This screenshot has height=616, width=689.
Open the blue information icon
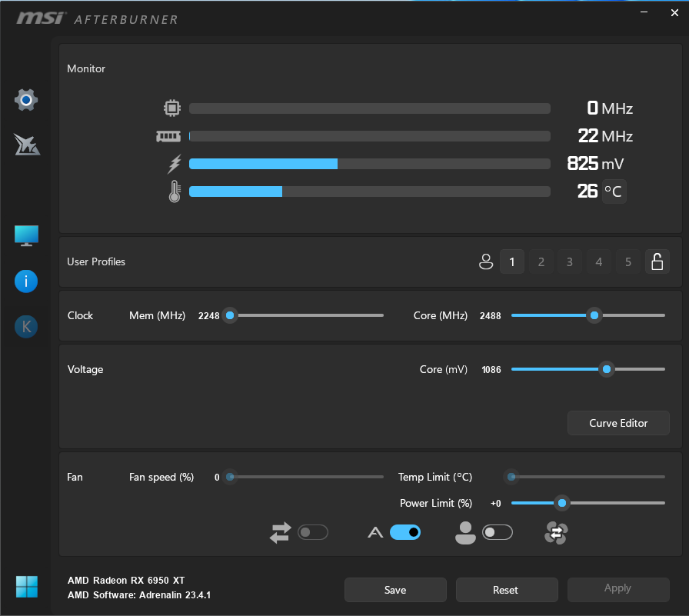point(26,281)
